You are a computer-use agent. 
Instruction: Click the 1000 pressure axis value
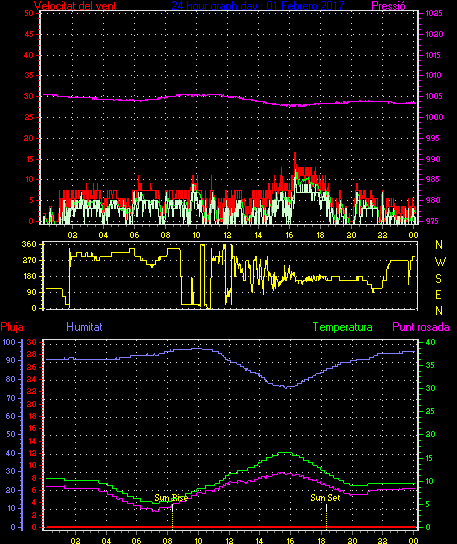click(x=434, y=117)
